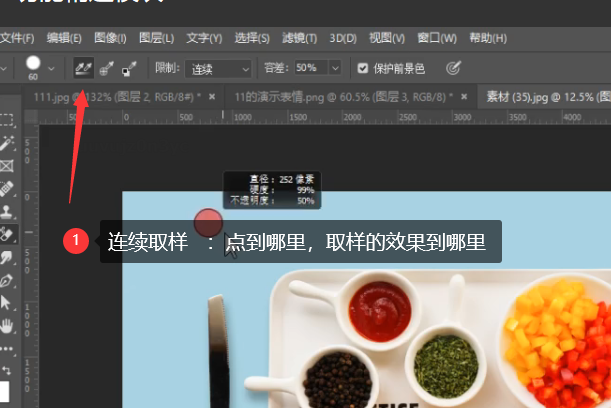Select the Frame tool
Screen dimensions: 611x408
7,166
